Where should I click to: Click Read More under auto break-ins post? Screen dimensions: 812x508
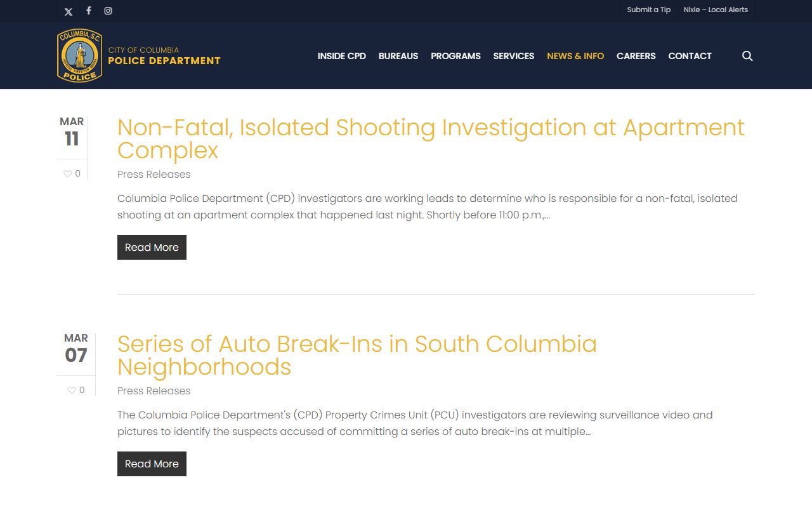coord(152,464)
